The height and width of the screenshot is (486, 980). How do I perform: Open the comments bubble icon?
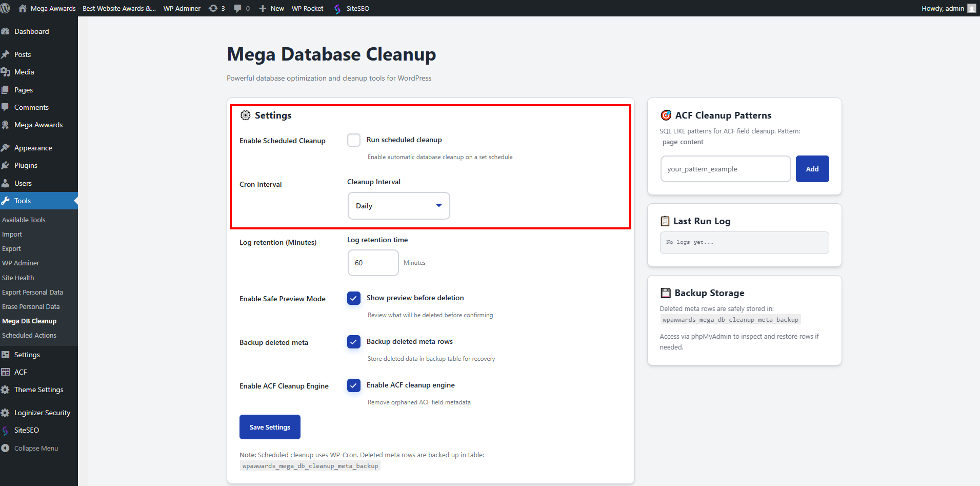coord(237,8)
